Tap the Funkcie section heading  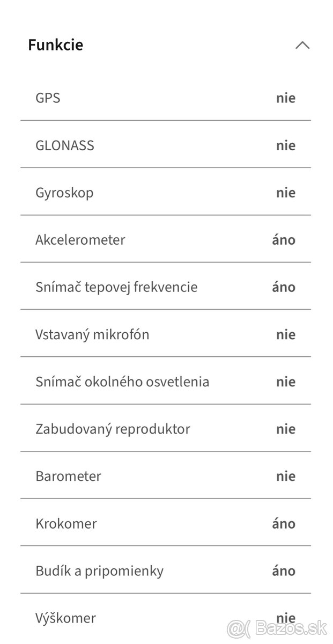pos(56,45)
